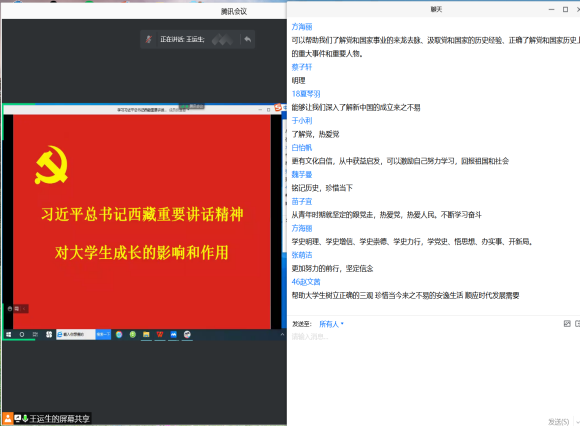580x426 pixels.
Task: Click sender name 于小利
Action: click(302, 121)
